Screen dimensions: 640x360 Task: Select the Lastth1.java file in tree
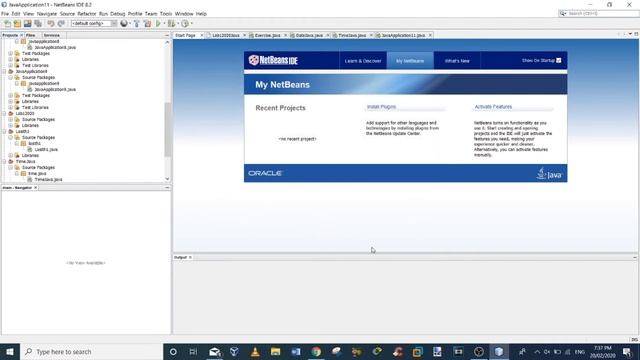point(46,149)
